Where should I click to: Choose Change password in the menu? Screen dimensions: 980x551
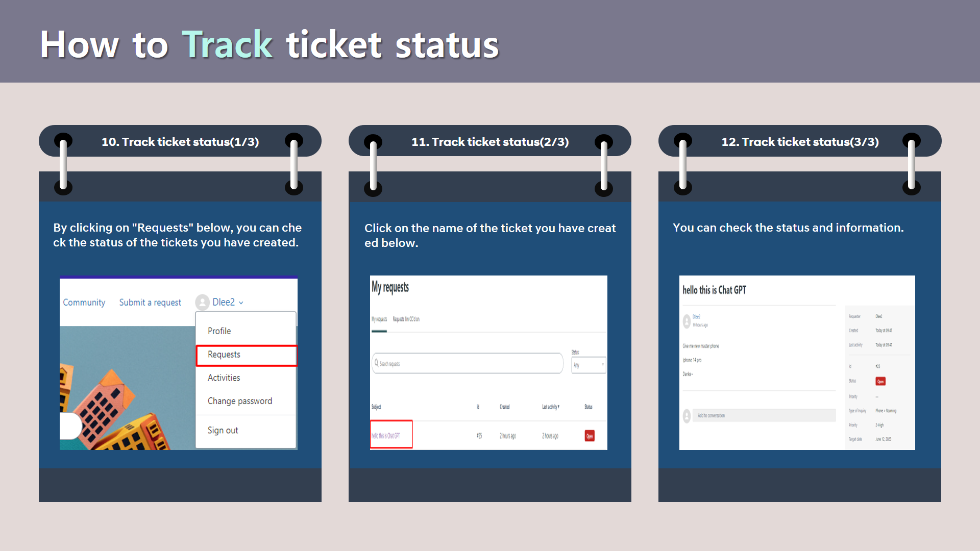click(x=240, y=401)
